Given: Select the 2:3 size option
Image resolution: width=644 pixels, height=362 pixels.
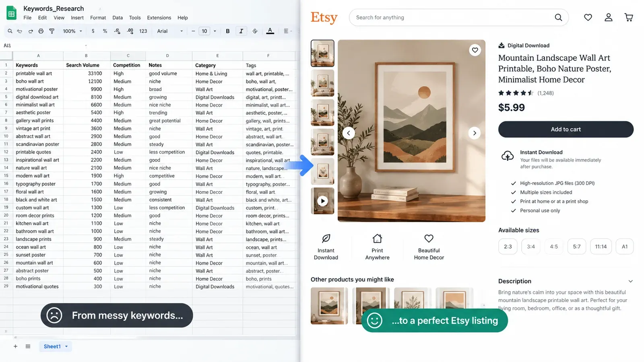Looking at the screenshot, I should [x=508, y=247].
